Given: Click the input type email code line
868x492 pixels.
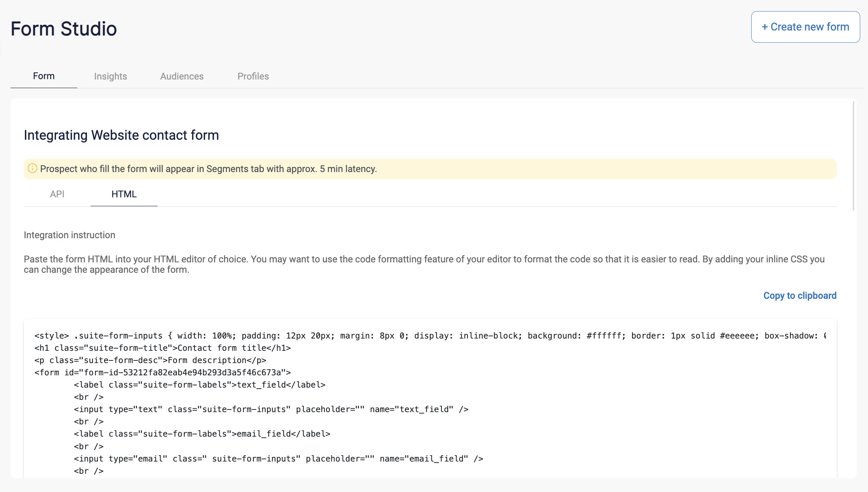Looking at the screenshot, I should click(279, 459).
